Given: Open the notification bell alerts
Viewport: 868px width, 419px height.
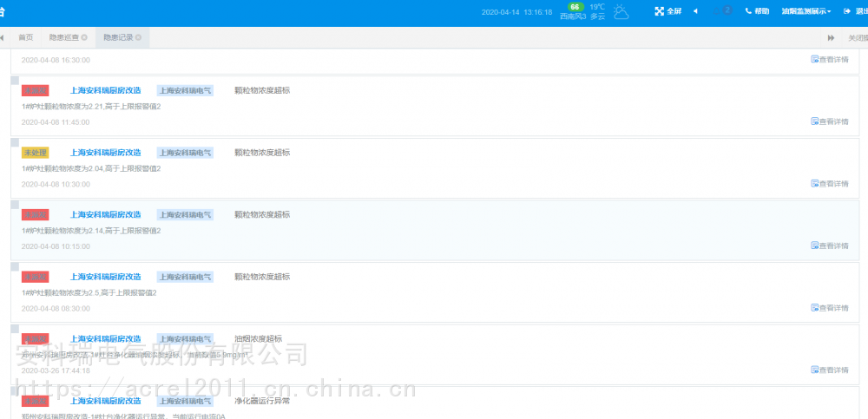Looking at the screenshot, I should point(722,10).
